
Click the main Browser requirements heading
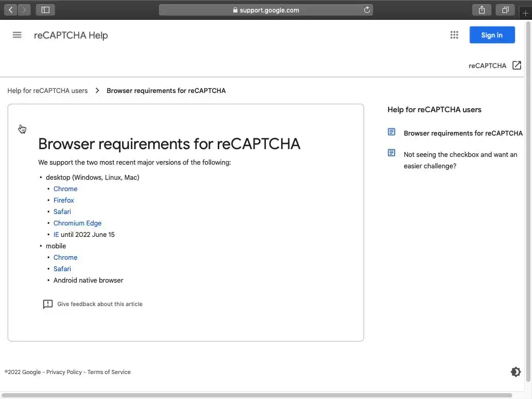point(169,144)
